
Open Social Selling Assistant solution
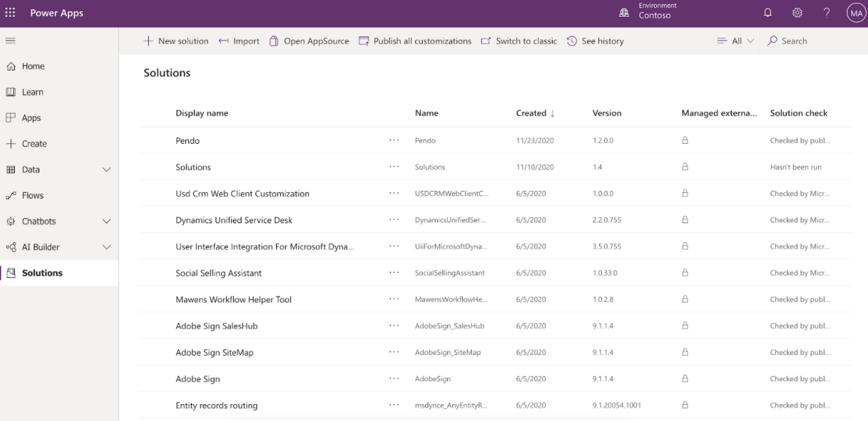coord(218,273)
